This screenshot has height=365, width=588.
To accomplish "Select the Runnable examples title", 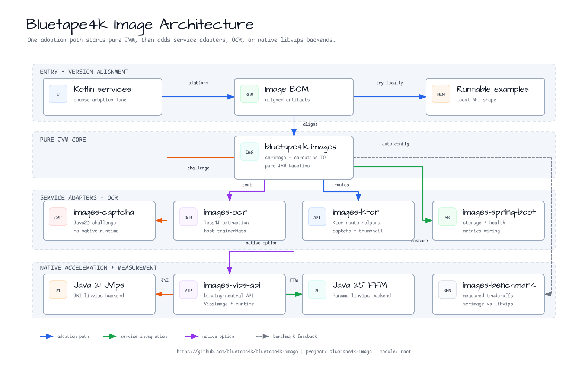I will [492, 89].
